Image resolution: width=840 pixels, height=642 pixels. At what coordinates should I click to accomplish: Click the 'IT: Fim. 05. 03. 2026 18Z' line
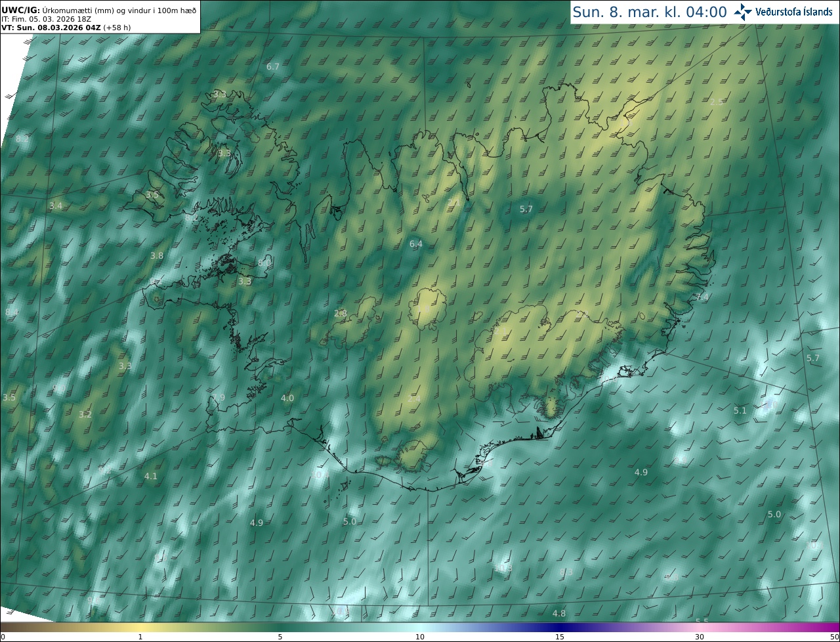pos(46,19)
